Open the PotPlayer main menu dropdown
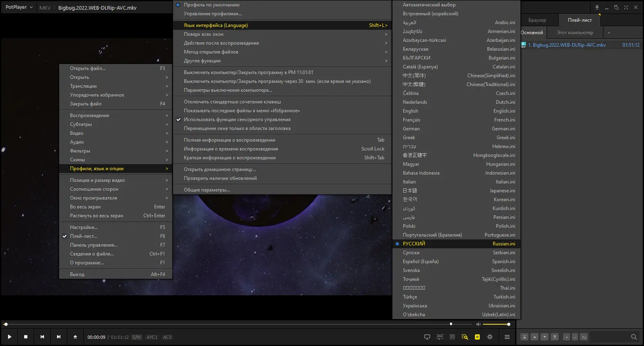This screenshot has height=346, width=644. [19, 7]
